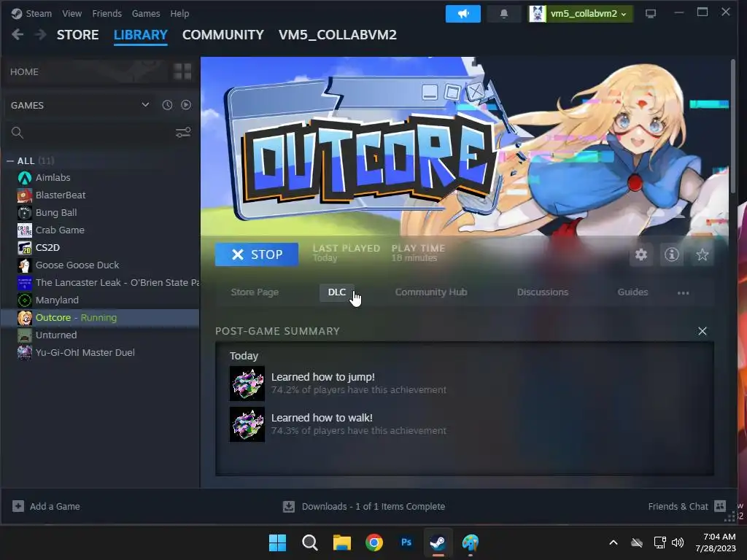Open Google Chrome from taskbar
Viewport: 747px width, 560px height.
[x=374, y=542]
